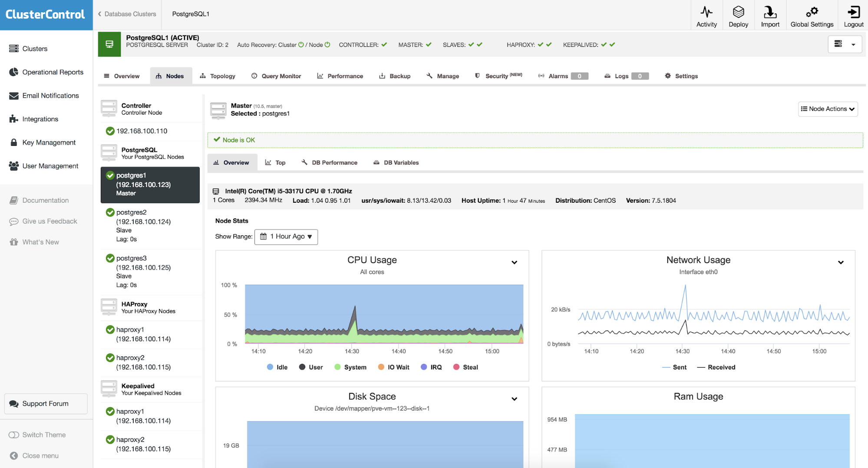This screenshot has width=868, height=468.
Task: Toggle User series in CPU legend
Action: tap(311, 367)
